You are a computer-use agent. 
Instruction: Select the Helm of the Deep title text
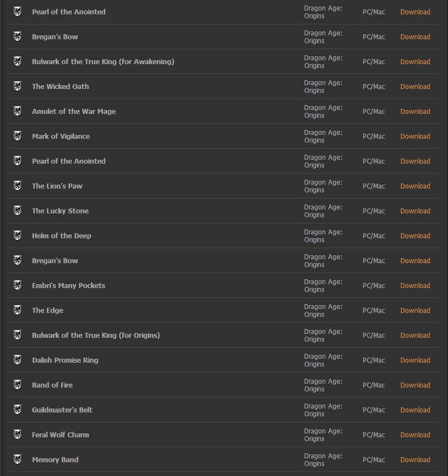point(61,236)
